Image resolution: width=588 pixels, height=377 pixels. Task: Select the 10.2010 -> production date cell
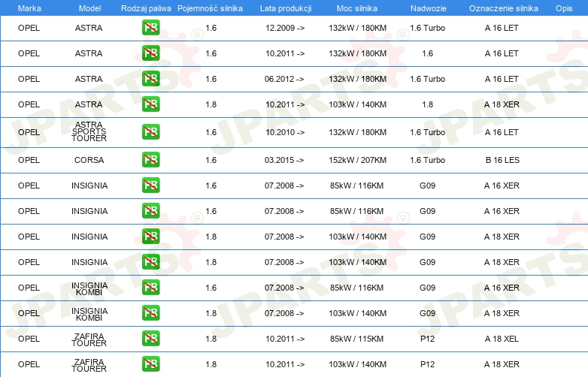[285, 132]
